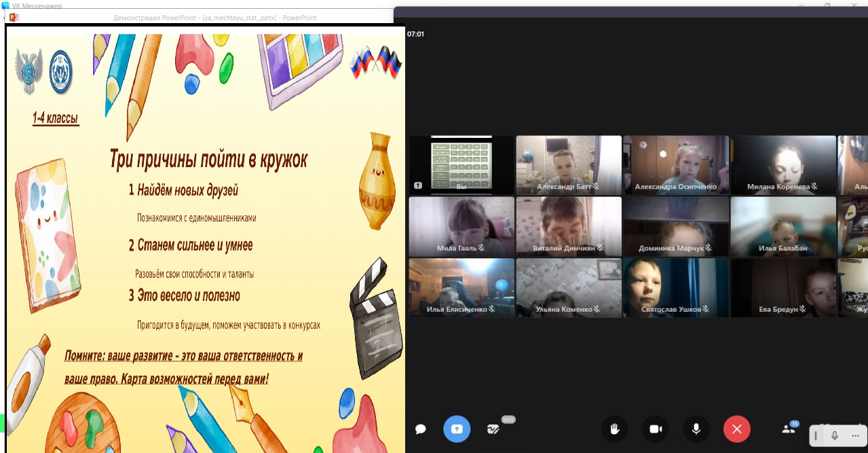The width and height of the screenshot is (868, 453).
Task: Raise your hand in the call
Action: pyautogui.click(x=615, y=429)
